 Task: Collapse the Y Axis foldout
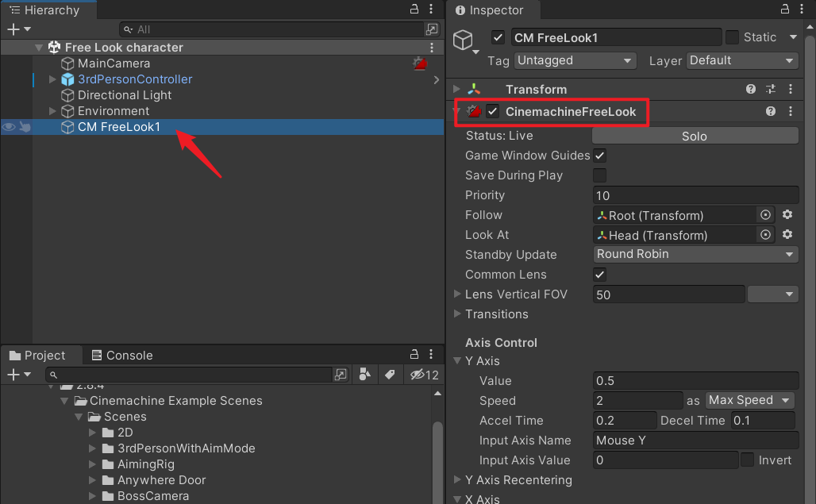[x=457, y=360]
